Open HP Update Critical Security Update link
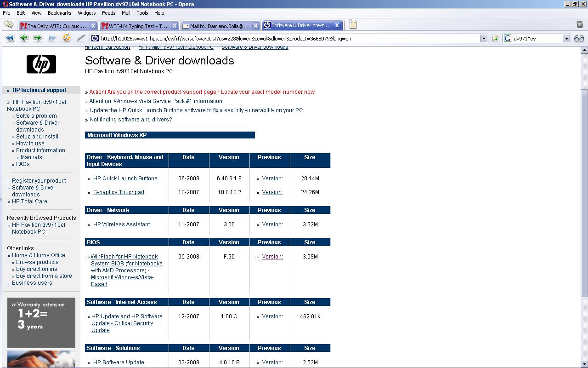This screenshot has width=588, height=368. [127, 323]
